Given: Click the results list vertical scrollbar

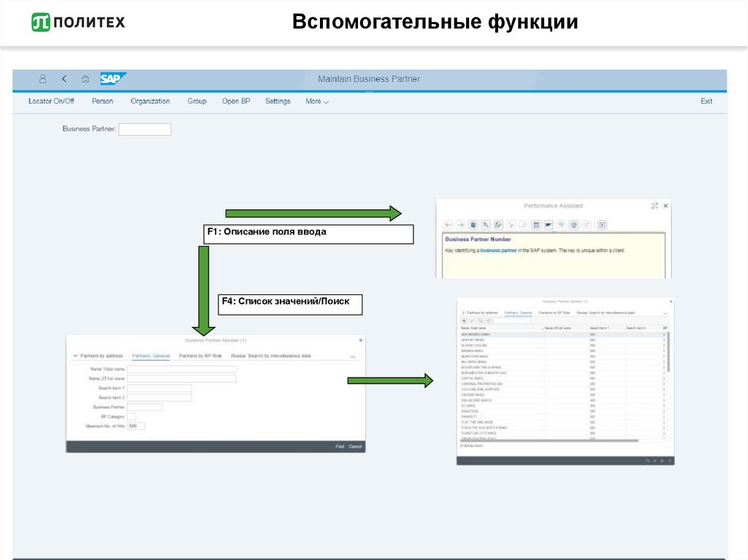Looking at the screenshot, I should click(668, 350).
